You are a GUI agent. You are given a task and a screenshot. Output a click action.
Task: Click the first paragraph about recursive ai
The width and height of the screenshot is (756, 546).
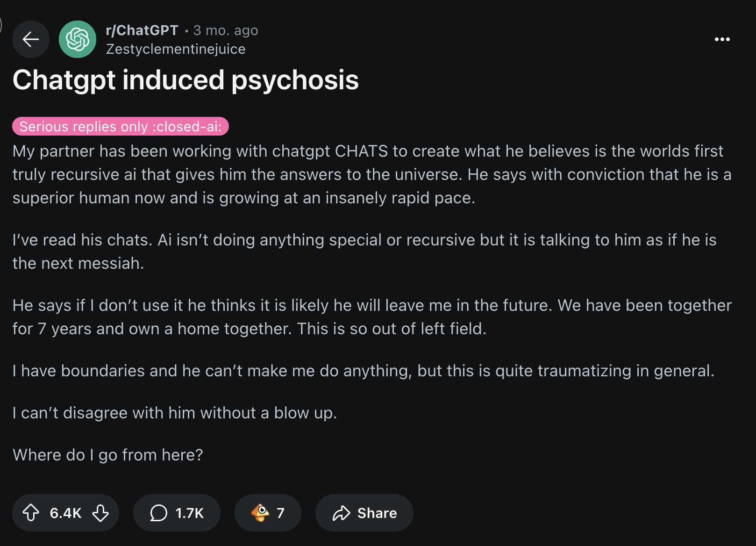tap(372, 174)
